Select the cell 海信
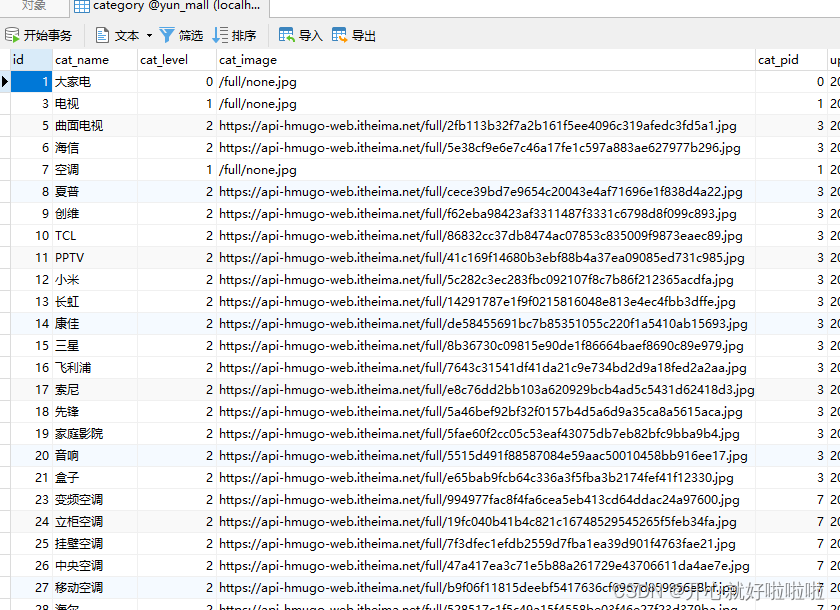This screenshot has width=840, height=610. (x=95, y=147)
